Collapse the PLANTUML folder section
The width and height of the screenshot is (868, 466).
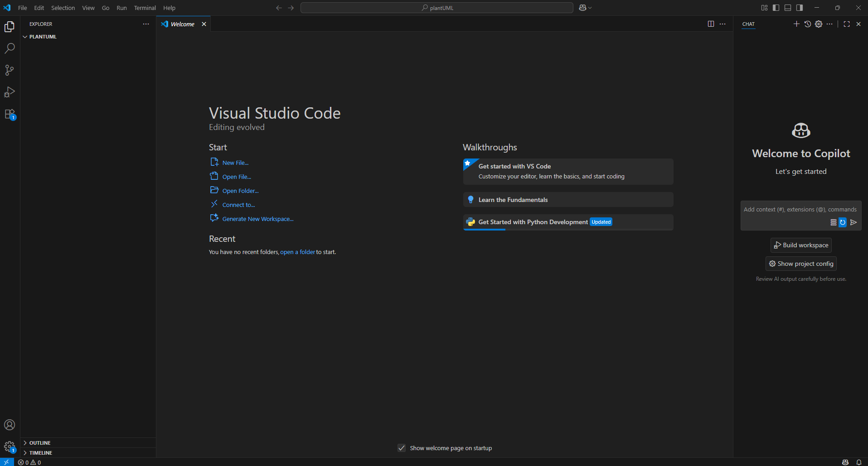pos(88,37)
